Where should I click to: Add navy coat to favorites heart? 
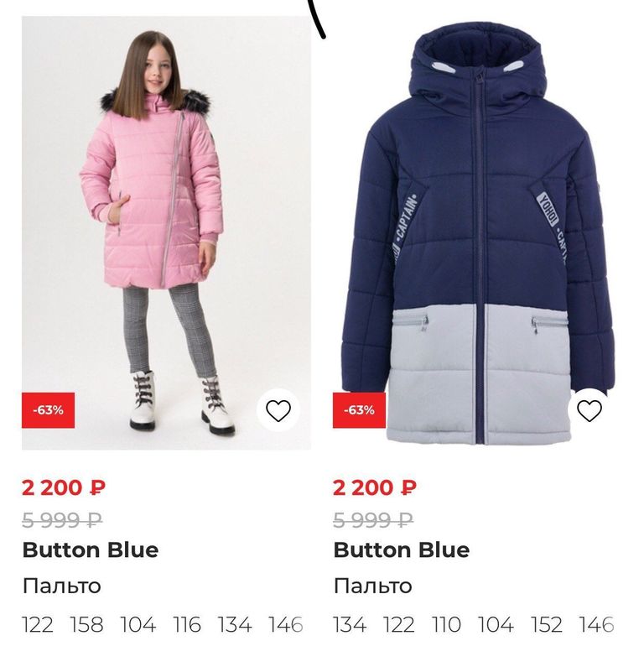[589, 410]
